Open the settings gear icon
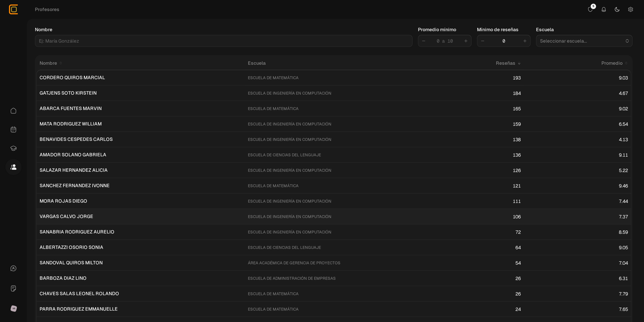Image resolution: width=644 pixels, height=322 pixels. pos(631,10)
